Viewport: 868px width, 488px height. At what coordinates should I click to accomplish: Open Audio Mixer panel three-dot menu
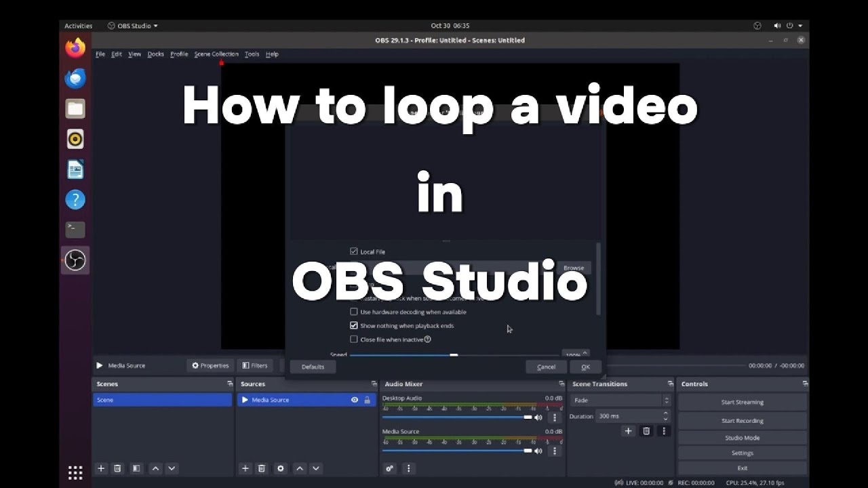[x=408, y=468]
